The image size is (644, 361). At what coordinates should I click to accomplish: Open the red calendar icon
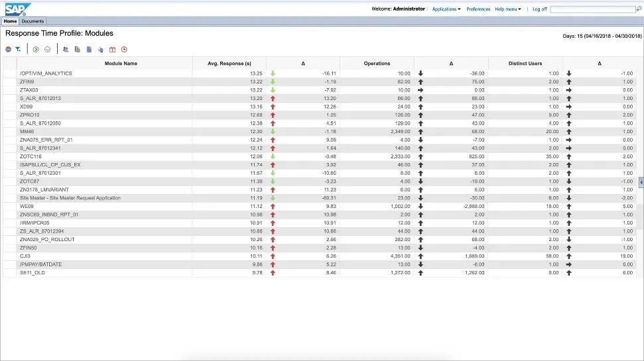pyautogui.click(x=112, y=49)
